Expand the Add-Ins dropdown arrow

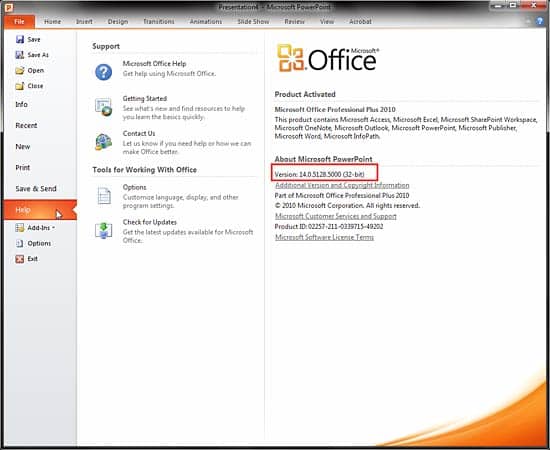point(53,228)
